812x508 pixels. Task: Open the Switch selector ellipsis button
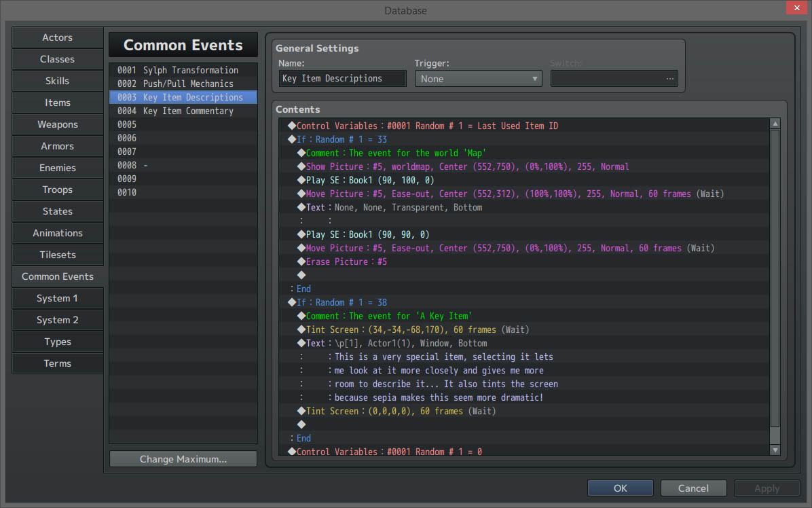coord(670,79)
